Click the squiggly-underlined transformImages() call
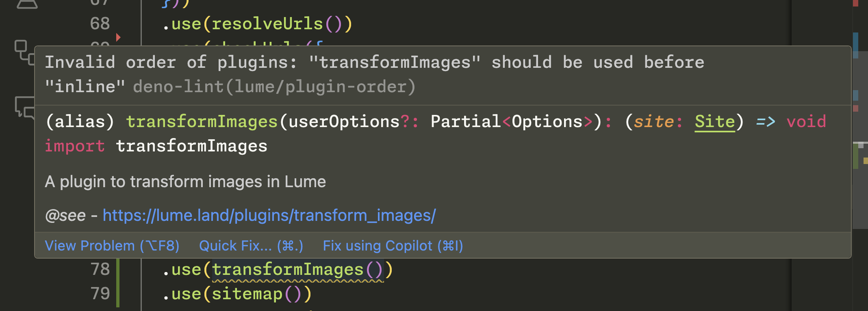868x311 pixels. [x=297, y=270]
